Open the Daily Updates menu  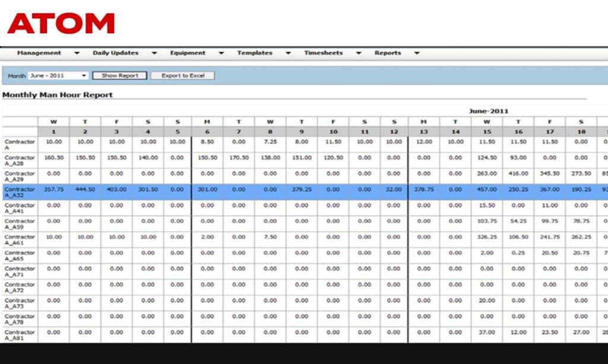pos(115,53)
